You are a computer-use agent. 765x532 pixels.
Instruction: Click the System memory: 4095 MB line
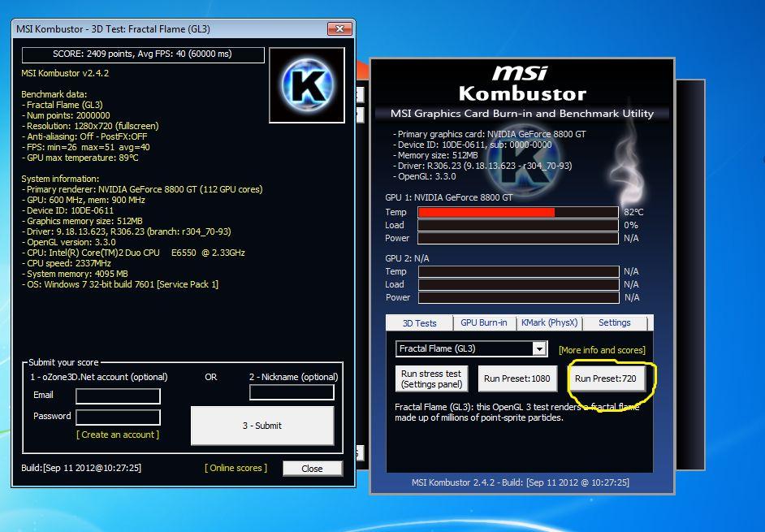[x=75, y=274]
